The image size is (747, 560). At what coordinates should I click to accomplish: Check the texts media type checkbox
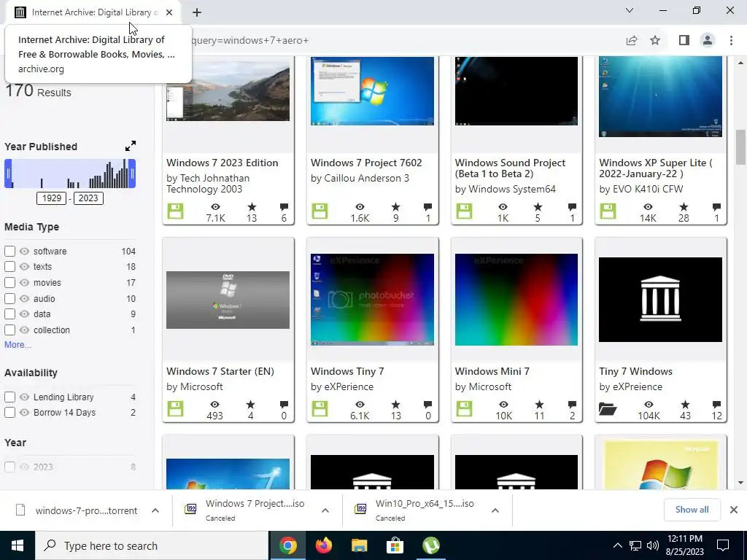(x=9, y=267)
